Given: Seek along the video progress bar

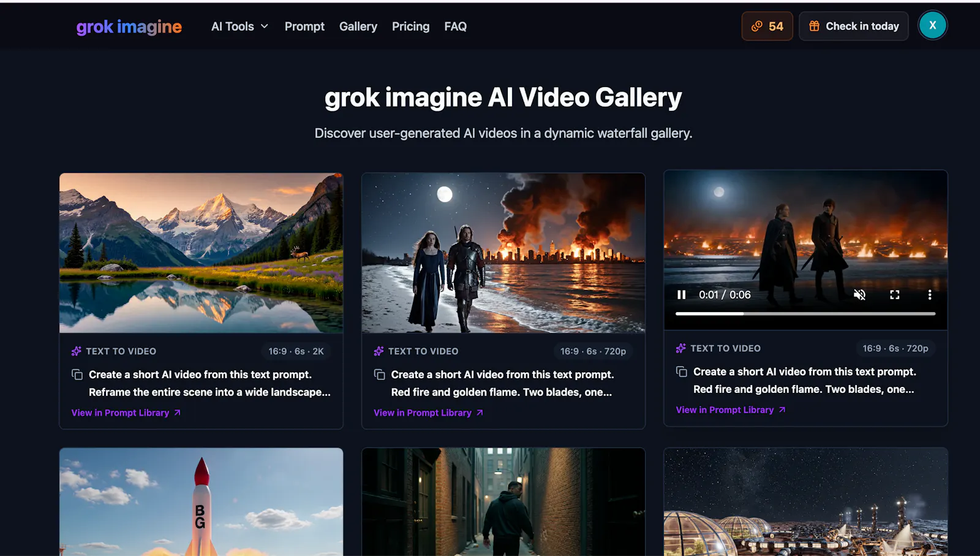Looking at the screenshot, I should [805, 313].
